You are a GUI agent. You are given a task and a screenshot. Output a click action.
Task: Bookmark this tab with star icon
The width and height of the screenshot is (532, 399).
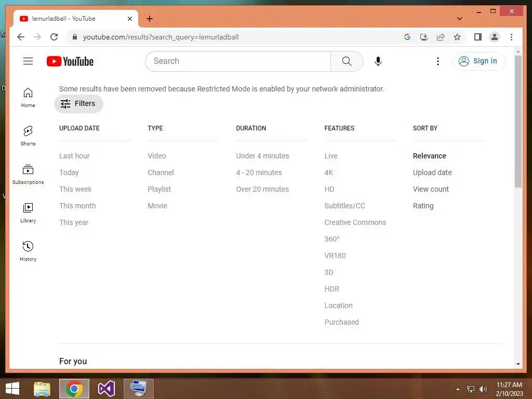tap(457, 37)
